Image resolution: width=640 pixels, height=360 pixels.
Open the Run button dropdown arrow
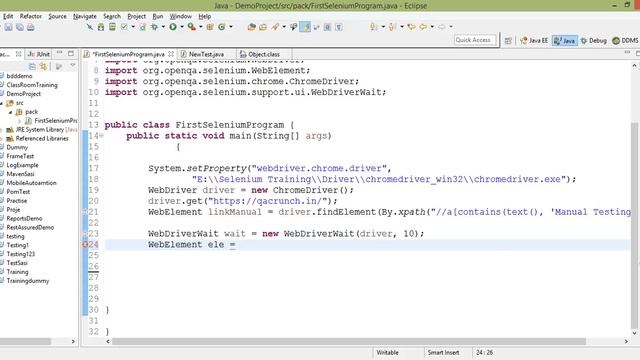click(x=182, y=27)
